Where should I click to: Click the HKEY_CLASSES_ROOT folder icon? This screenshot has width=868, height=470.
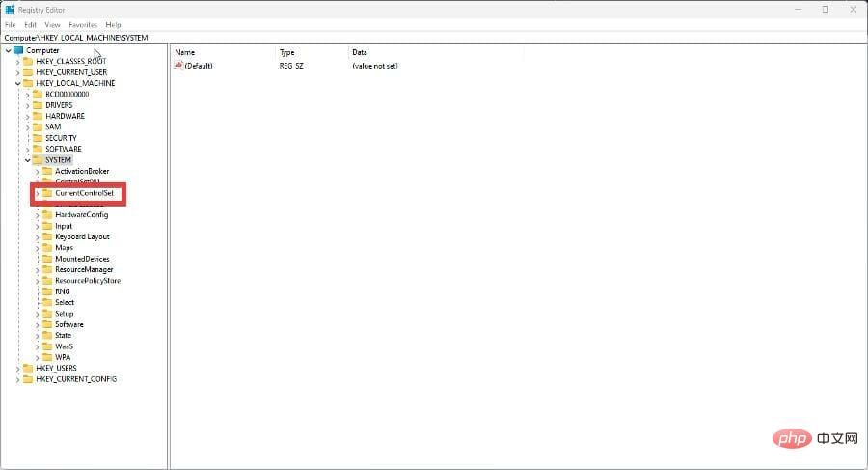click(x=28, y=62)
